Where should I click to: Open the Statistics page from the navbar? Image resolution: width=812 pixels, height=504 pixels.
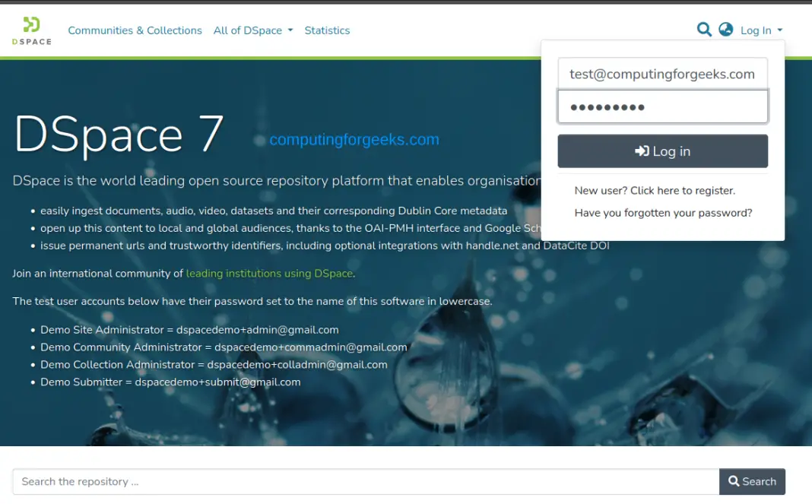[x=327, y=30]
